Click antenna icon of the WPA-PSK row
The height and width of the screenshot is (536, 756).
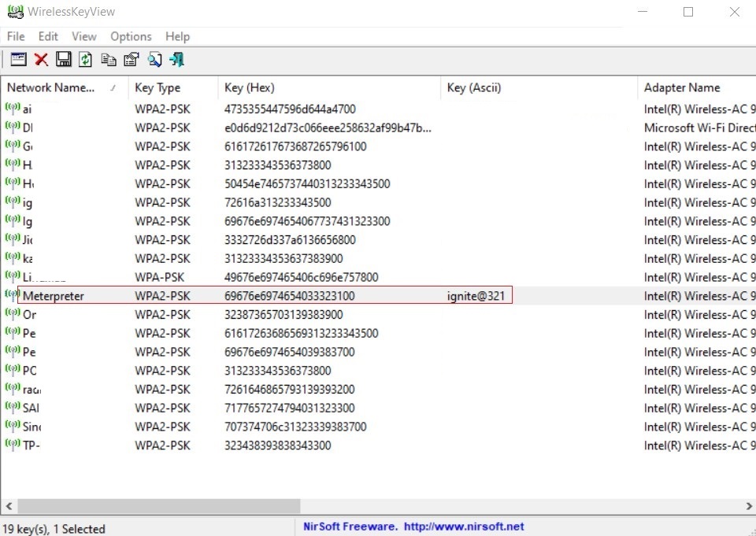point(13,276)
